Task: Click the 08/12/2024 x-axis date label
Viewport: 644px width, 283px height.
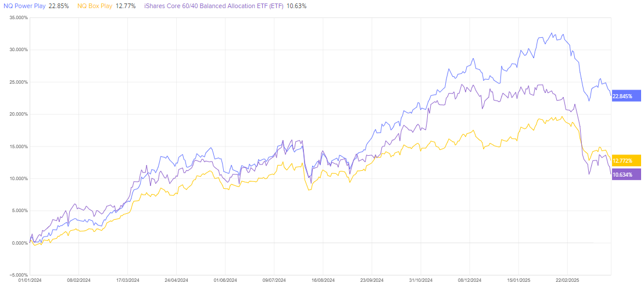Action: (x=469, y=280)
